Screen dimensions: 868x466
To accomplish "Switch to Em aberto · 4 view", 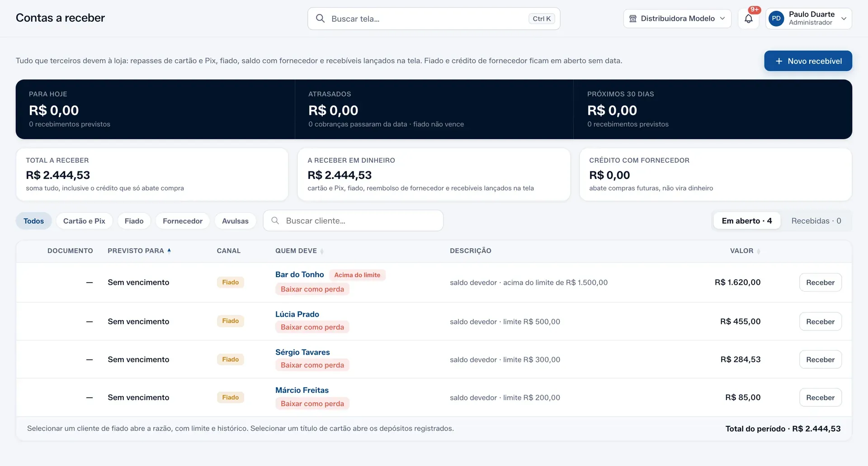I will pos(747,221).
